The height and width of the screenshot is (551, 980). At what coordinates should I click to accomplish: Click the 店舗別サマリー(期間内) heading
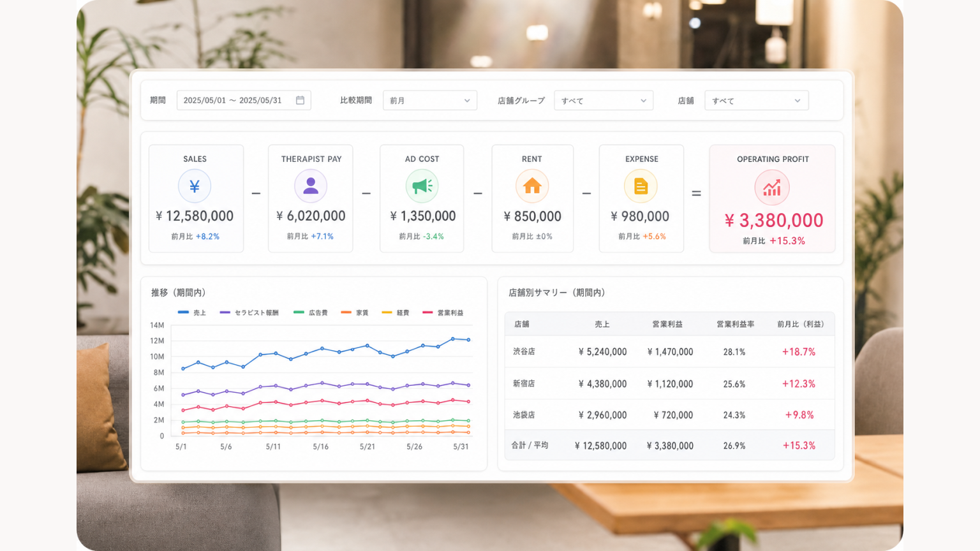pyautogui.click(x=556, y=293)
